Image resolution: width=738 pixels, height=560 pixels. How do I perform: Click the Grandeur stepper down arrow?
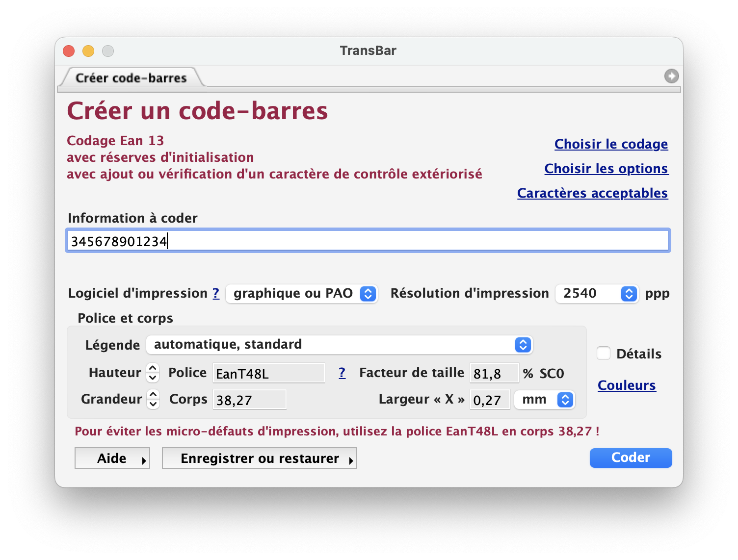[x=153, y=404]
